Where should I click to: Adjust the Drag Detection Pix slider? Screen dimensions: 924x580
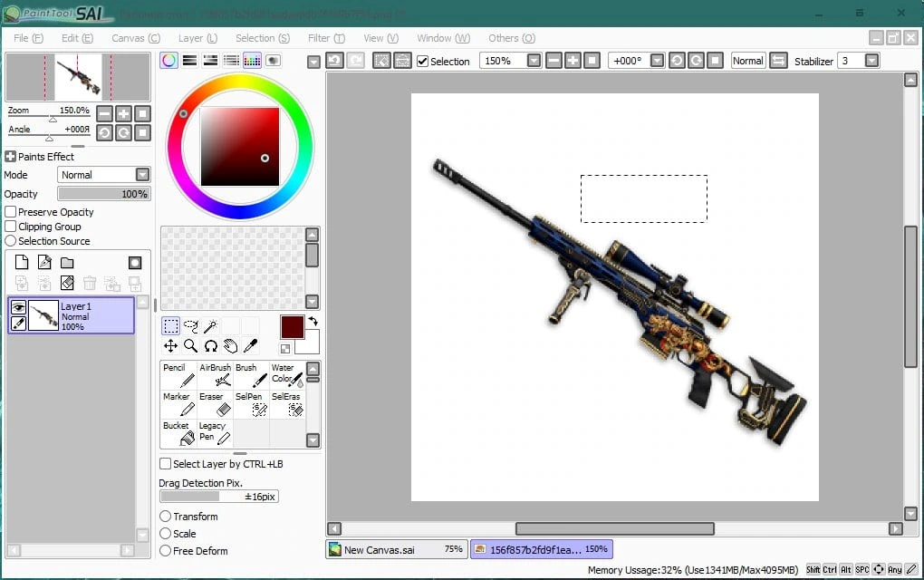click(219, 497)
